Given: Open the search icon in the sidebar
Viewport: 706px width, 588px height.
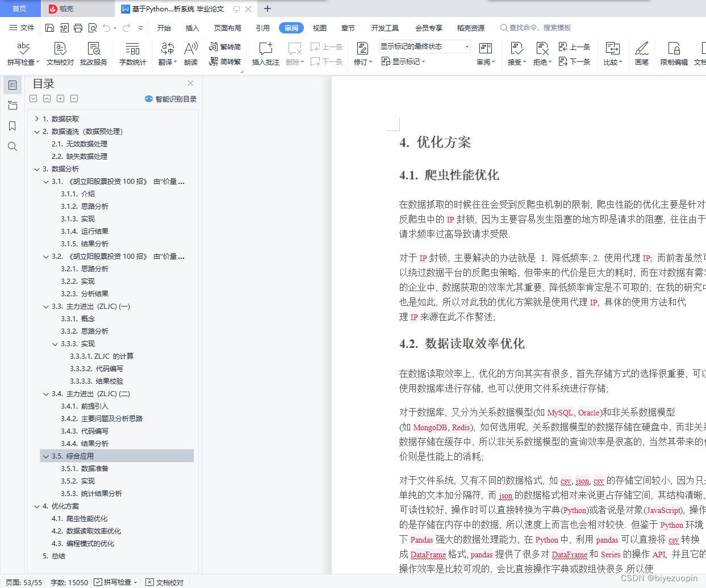Looking at the screenshot, I should (12, 146).
